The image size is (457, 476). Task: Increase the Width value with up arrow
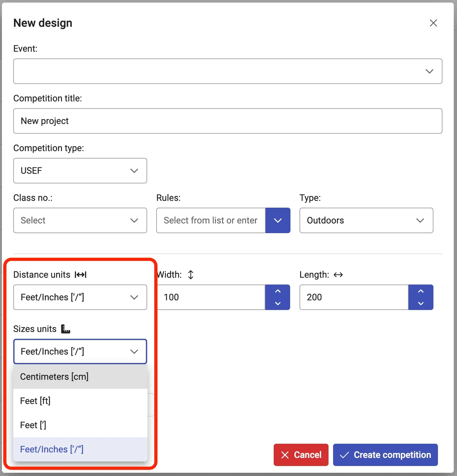(278, 291)
